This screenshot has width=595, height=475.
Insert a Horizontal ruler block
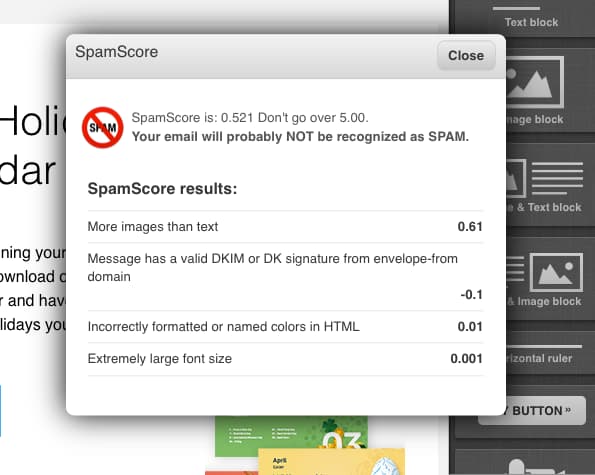[x=550, y=353]
